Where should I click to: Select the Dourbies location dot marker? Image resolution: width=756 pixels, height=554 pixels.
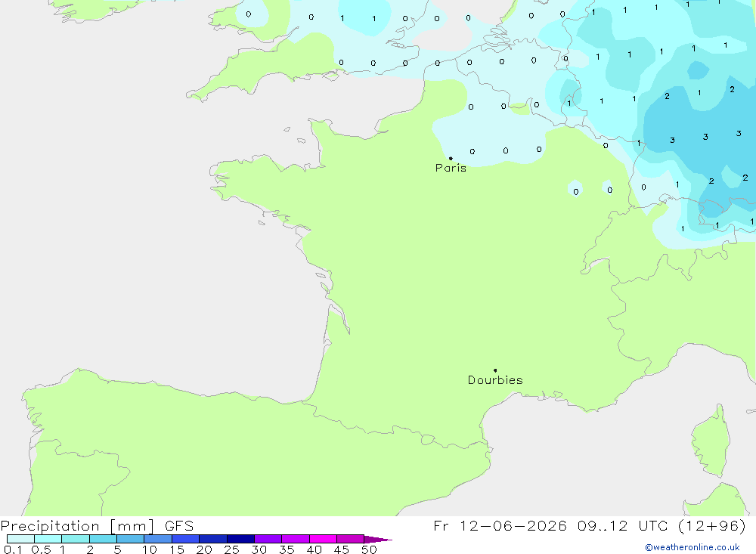[495, 370]
